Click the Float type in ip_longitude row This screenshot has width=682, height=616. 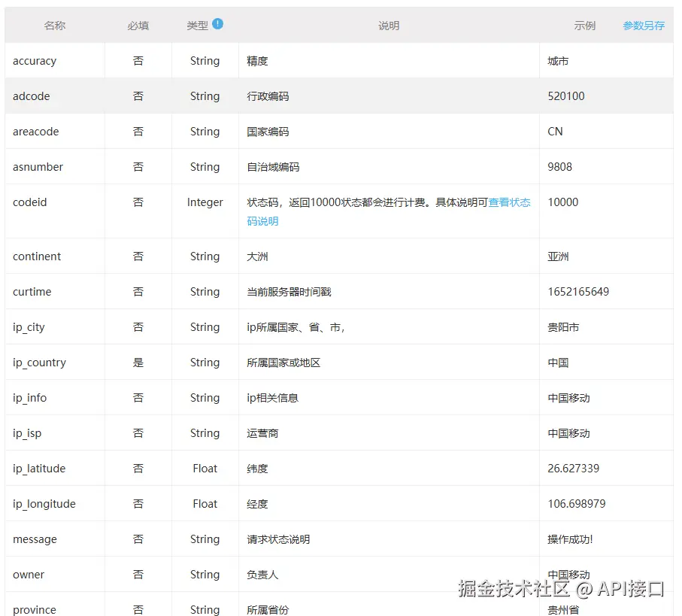205,503
